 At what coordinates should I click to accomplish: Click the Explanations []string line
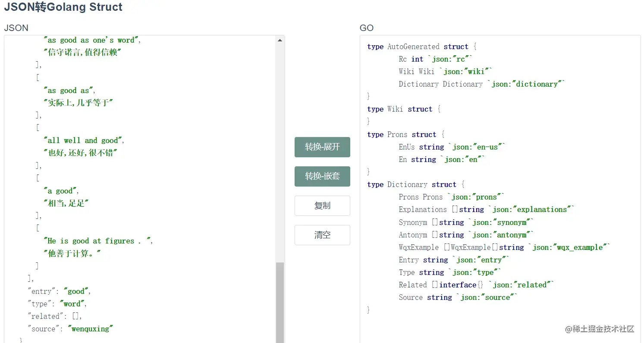487,209
